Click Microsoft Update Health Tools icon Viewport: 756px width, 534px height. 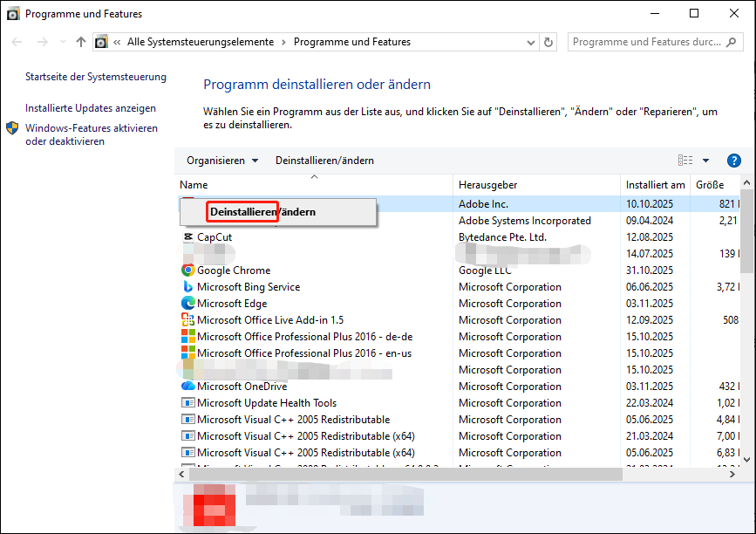coord(188,403)
